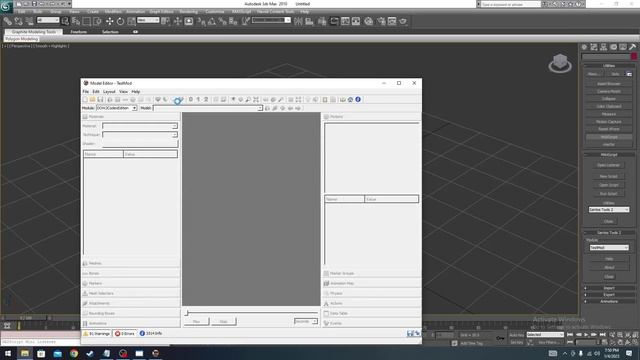Click the ViewCube in the Perspective viewport
Viewport: 640px width, 360px height.
560,63
